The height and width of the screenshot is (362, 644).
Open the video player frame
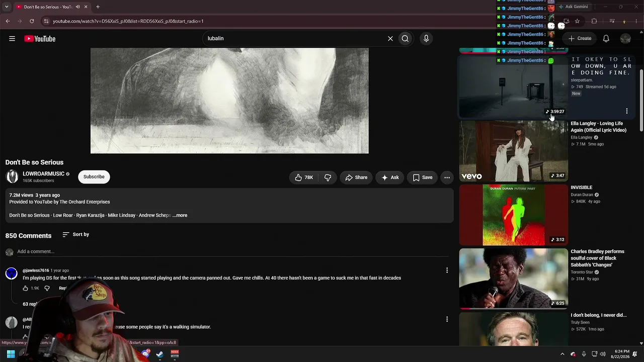pyautogui.click(x=229, y=101)
